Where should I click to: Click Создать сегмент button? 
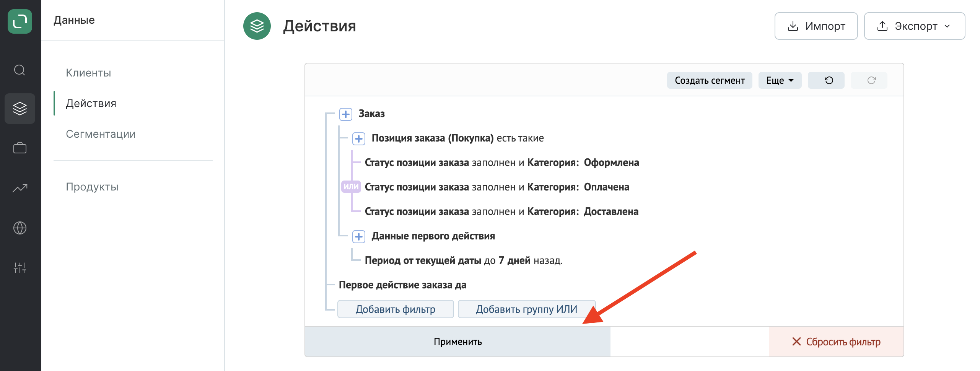(710, 80)
